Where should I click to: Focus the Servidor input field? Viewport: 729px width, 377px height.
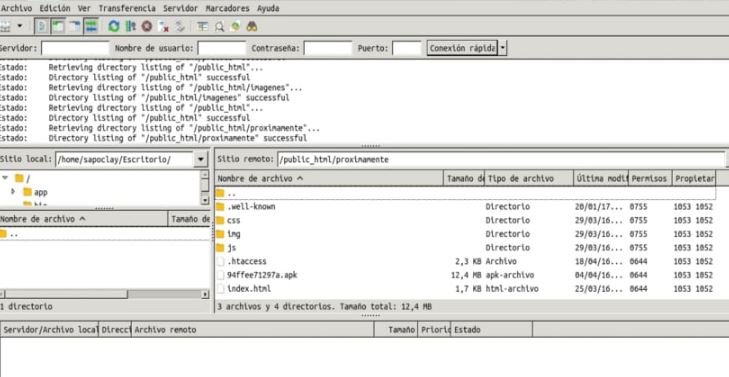pos(75,48)
